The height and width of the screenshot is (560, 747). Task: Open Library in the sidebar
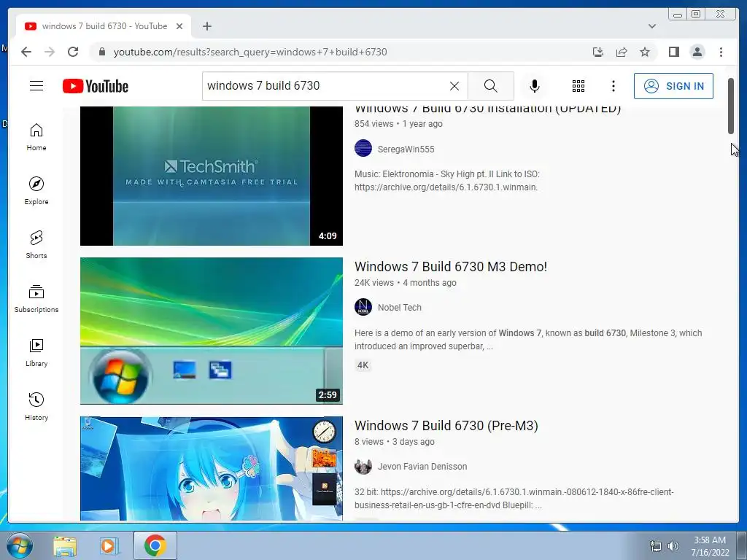[36, 352]
